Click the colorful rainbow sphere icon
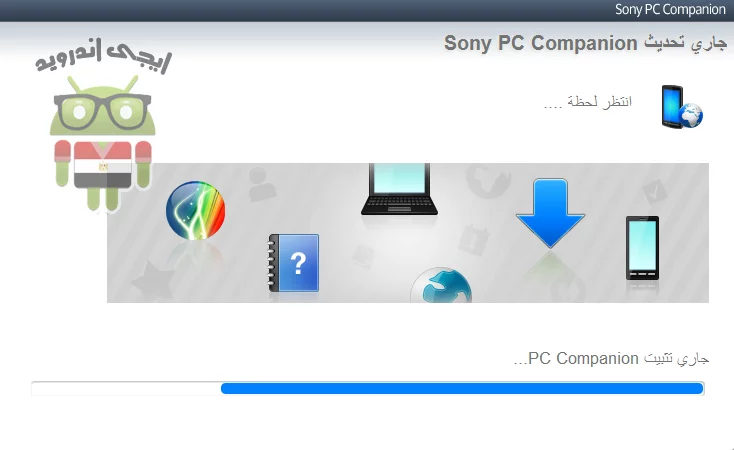This screenshot has height=450, width=734. 196,210
